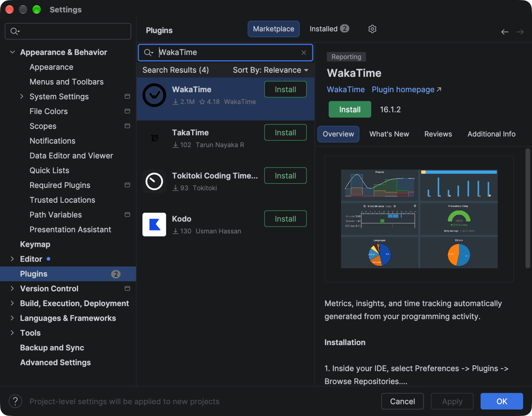Install Tokitoki Coding Time plugin
This screenshot has height=416, width=532.
point(286,176)
